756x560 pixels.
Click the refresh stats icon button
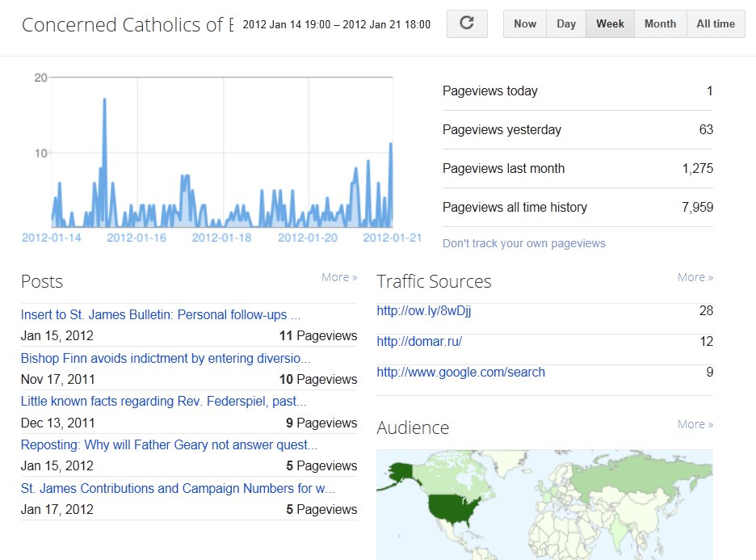(467, 23)
